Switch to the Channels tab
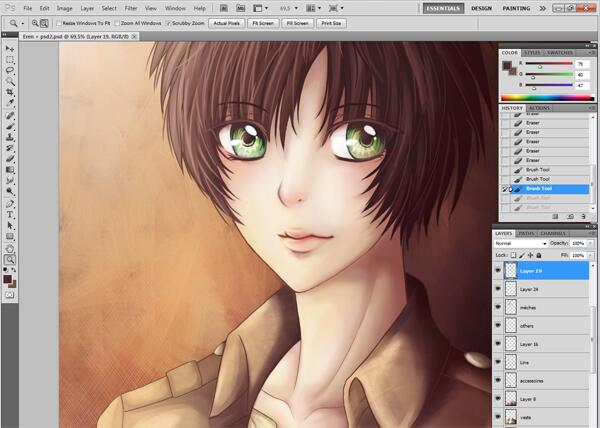Viewport: 600px width, 428px height. tap(553, 233)
